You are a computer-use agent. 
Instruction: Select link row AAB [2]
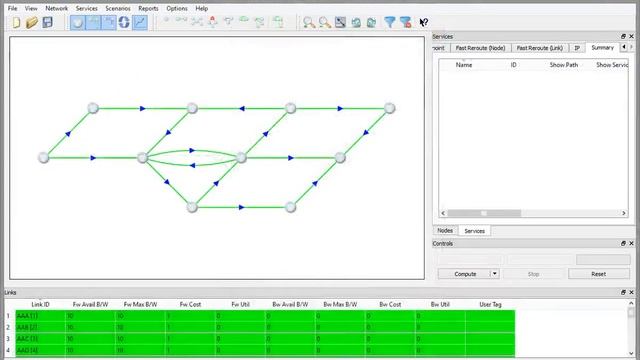265,327
